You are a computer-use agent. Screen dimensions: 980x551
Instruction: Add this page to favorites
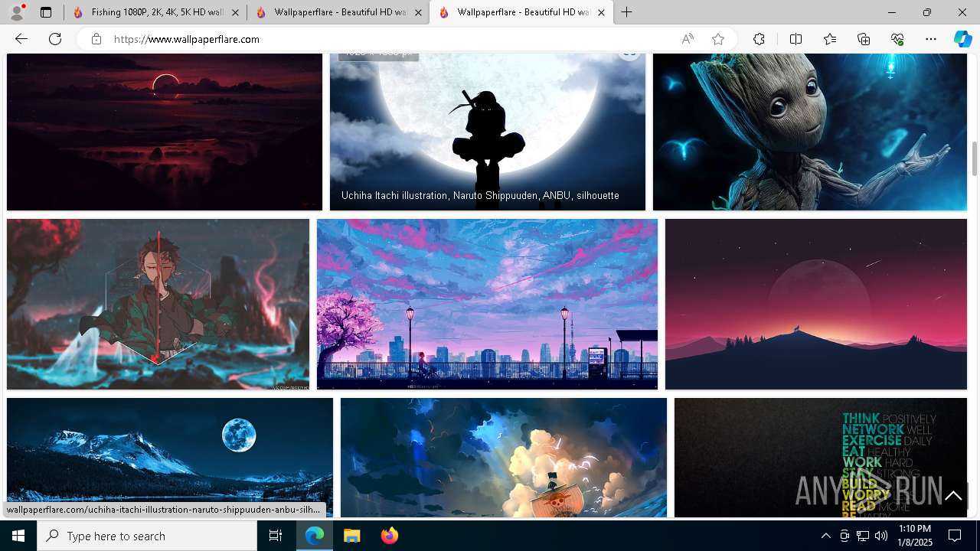718,39
